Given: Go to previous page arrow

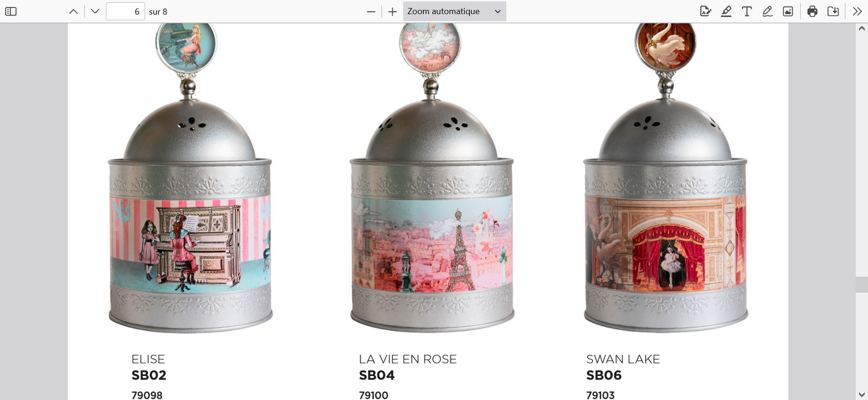Looking at the screenshot, I should click(73, 11).
